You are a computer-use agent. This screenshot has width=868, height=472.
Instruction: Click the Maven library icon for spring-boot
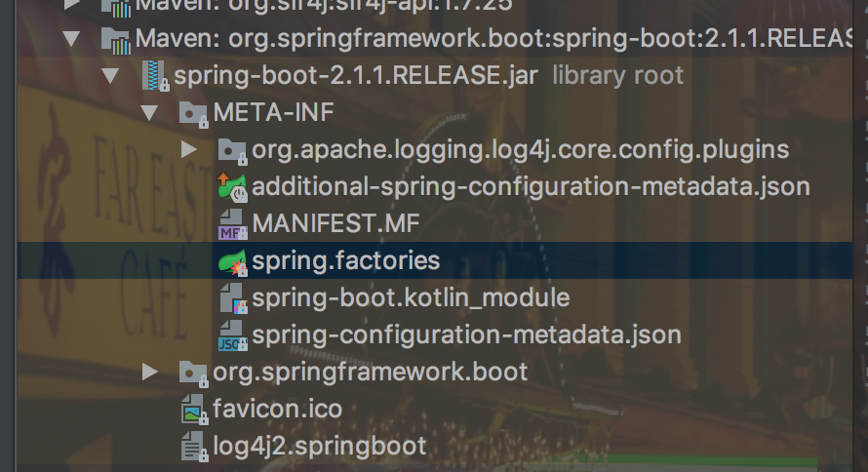116,40
